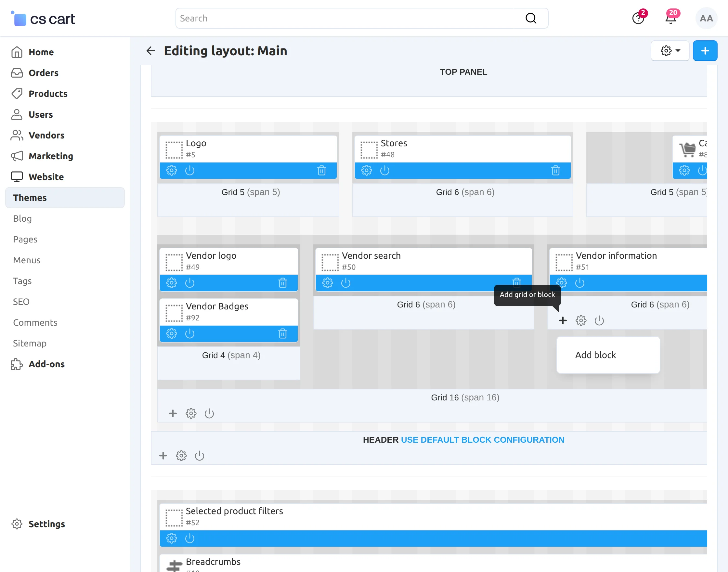Toggle power status of Logo block

[189, 170]
